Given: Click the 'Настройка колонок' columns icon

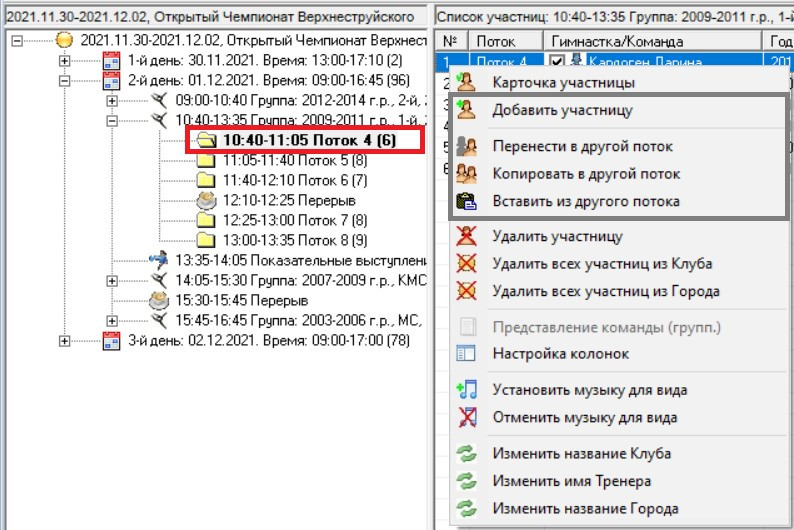Looking at the screenshot, I should pos(466,354).
